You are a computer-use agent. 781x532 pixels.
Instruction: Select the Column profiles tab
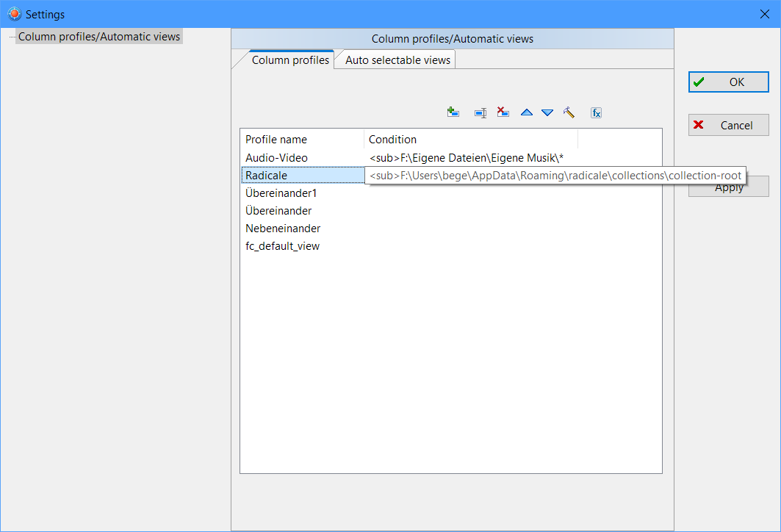point(290,60)
